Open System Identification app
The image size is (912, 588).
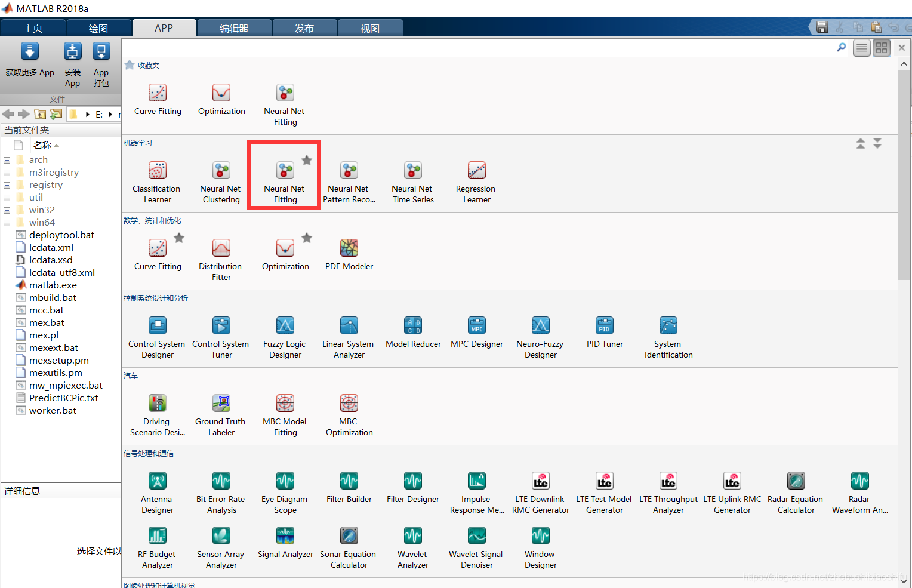(668, 337)
